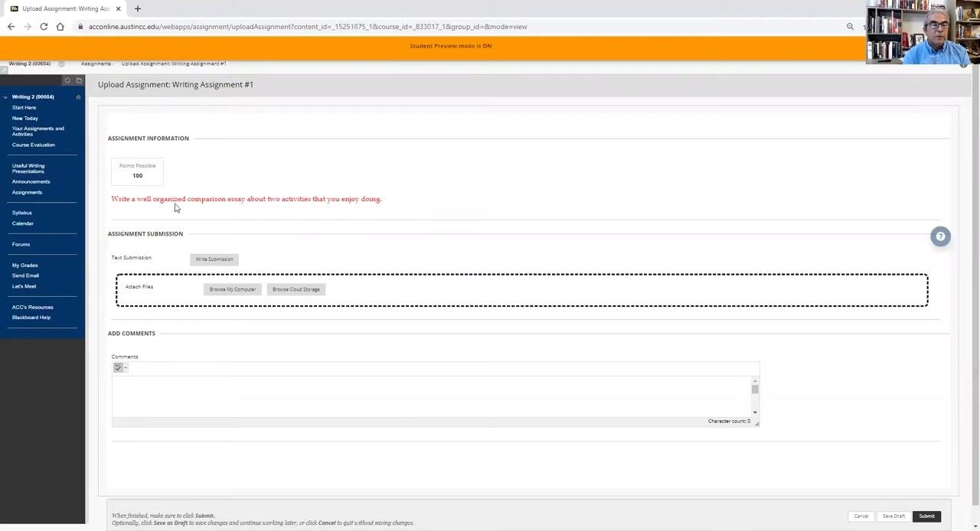Screen dimensions: 980x531
Task: Reload the page with refresh icon
Action: click(44, 27)
